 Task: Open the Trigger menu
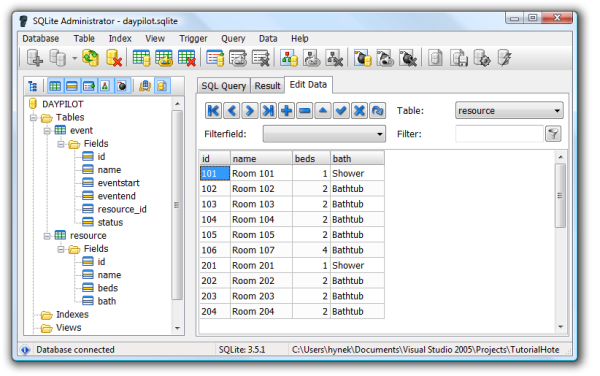[193, 39]
